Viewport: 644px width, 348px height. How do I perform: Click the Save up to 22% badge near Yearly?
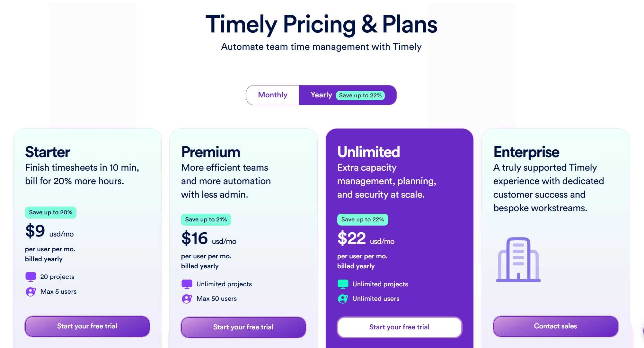click(360, 95)
